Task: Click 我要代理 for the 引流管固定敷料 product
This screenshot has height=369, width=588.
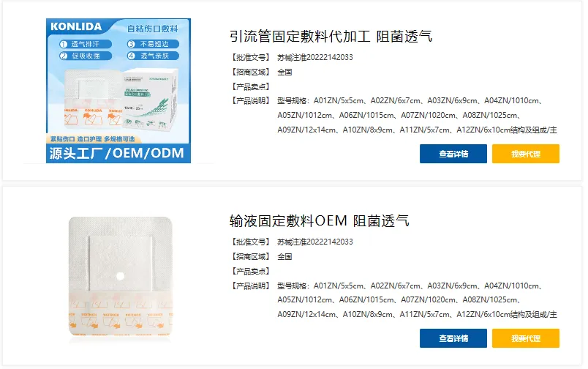Action: pyautogui.click(x=525, y=154)
